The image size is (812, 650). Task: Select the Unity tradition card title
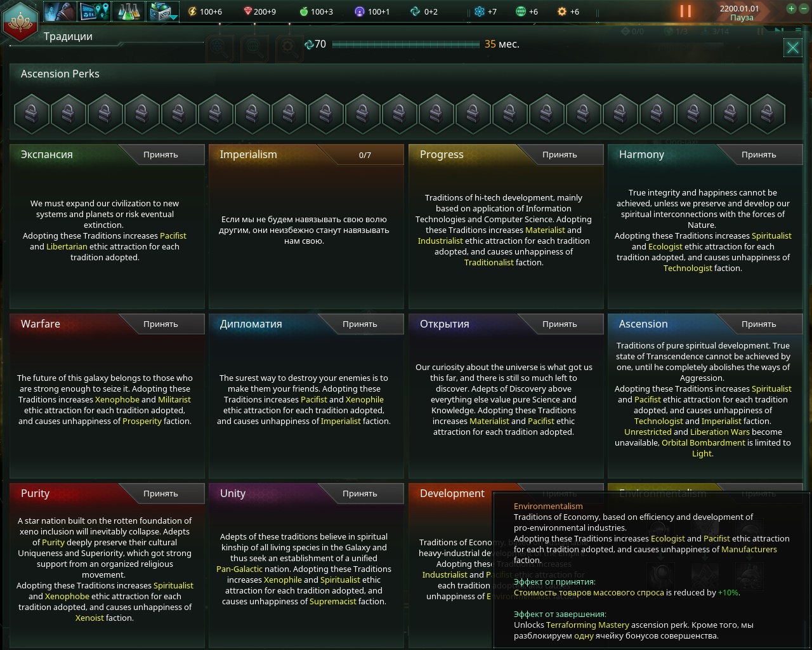pos(233,493)
